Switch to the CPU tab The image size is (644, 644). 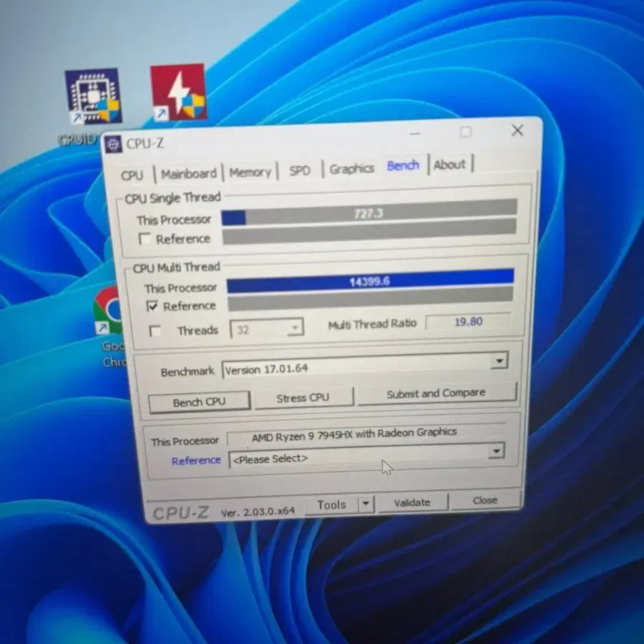click(x=132, y=175)
